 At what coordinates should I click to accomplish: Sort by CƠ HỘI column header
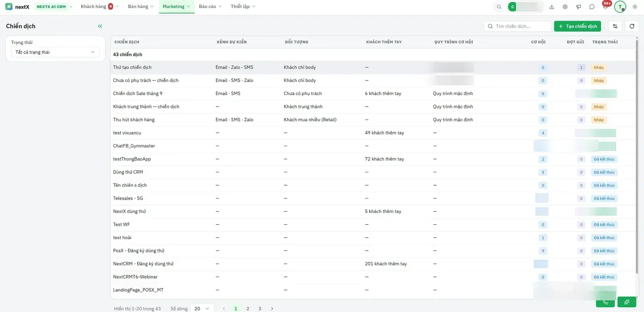tap(538, 42)
